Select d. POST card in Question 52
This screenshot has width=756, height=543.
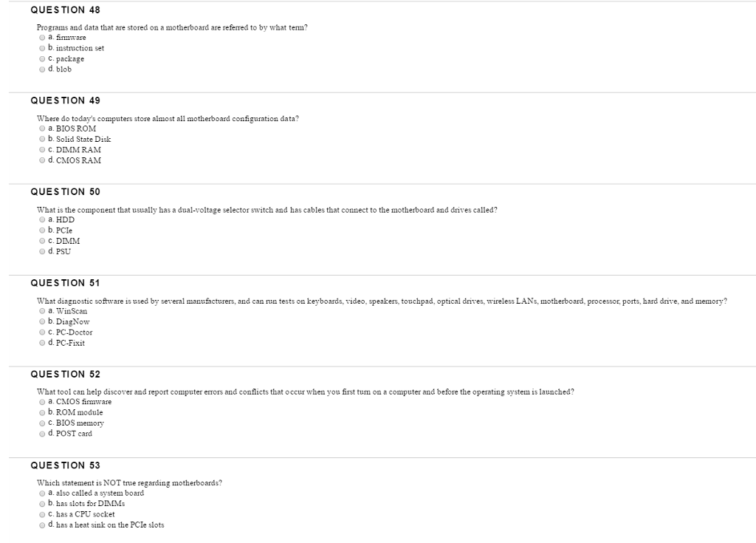[43, 434]
